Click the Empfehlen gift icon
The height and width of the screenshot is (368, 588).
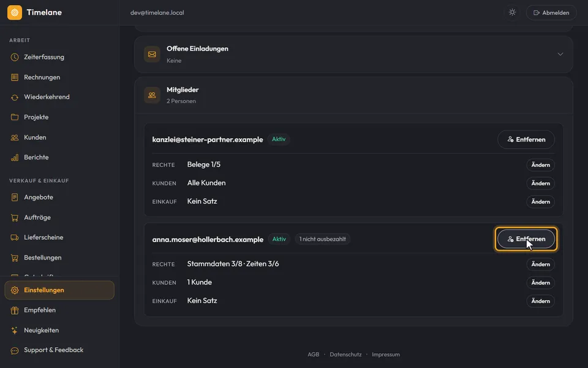[15, 310]
